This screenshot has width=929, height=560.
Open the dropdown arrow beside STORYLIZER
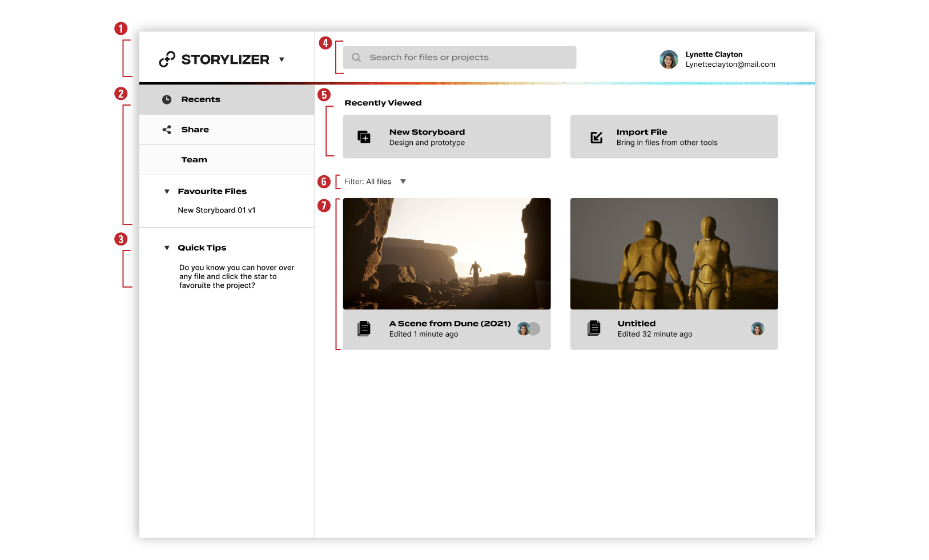(x=281, y=59)
